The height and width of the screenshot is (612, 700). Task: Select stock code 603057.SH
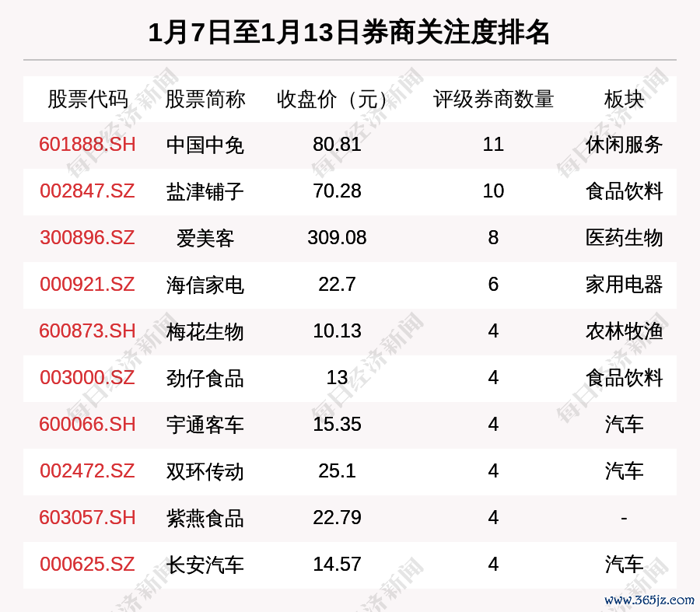pyautogui.click(x=87, y=518)
